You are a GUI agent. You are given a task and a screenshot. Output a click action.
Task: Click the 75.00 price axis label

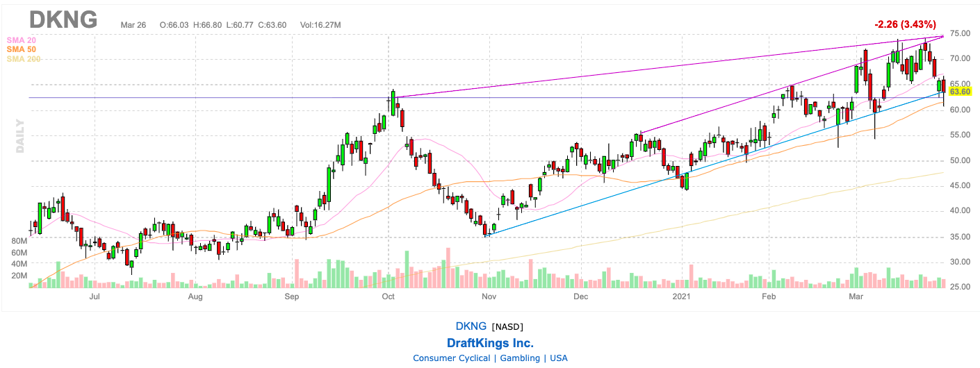point(960,33)
